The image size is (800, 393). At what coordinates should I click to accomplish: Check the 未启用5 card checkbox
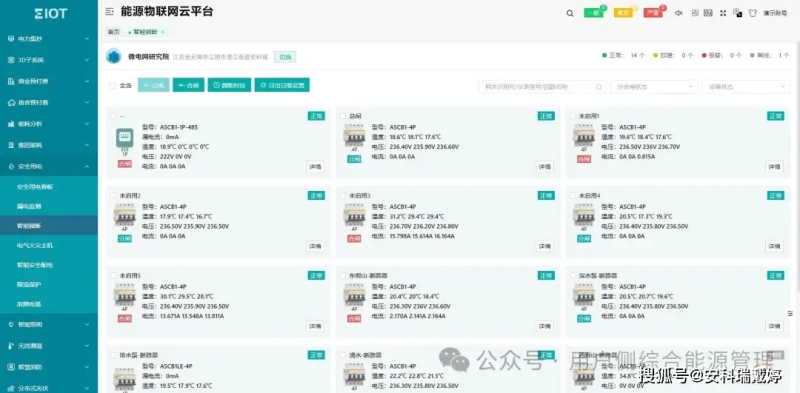pyautogui.click(x=113, y=275)
